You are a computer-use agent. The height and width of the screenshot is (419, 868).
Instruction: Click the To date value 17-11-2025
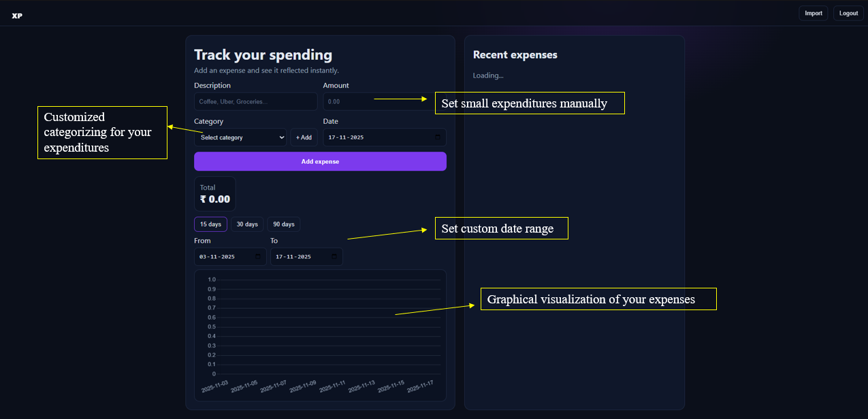[x=293, y=257]
